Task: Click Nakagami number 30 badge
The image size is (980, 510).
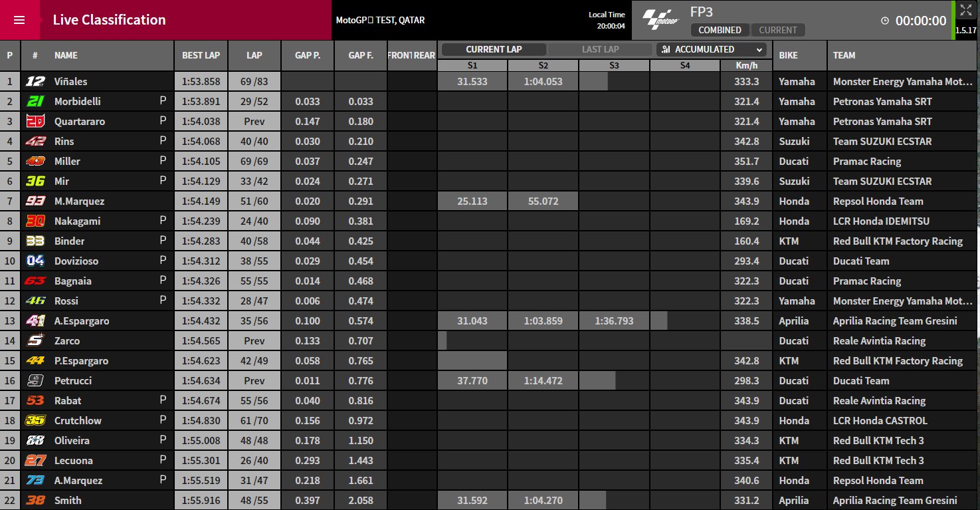Action: [x=35, y=221]
